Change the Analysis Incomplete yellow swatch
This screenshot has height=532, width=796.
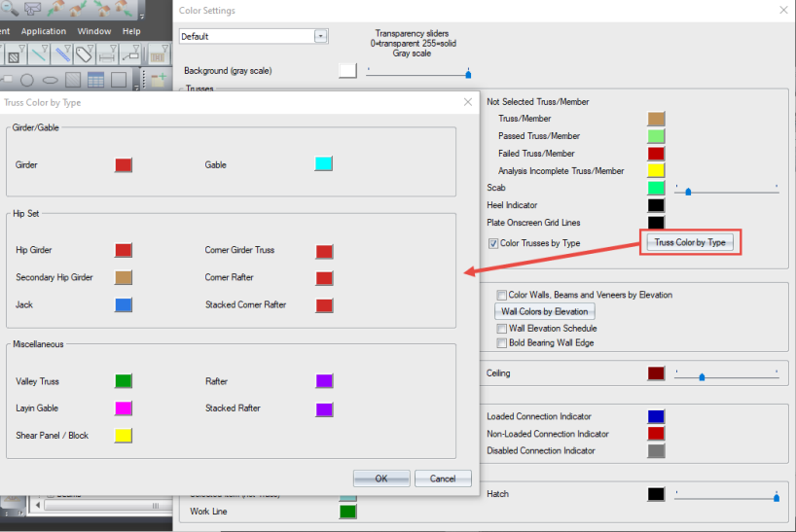tap(656, 170)
